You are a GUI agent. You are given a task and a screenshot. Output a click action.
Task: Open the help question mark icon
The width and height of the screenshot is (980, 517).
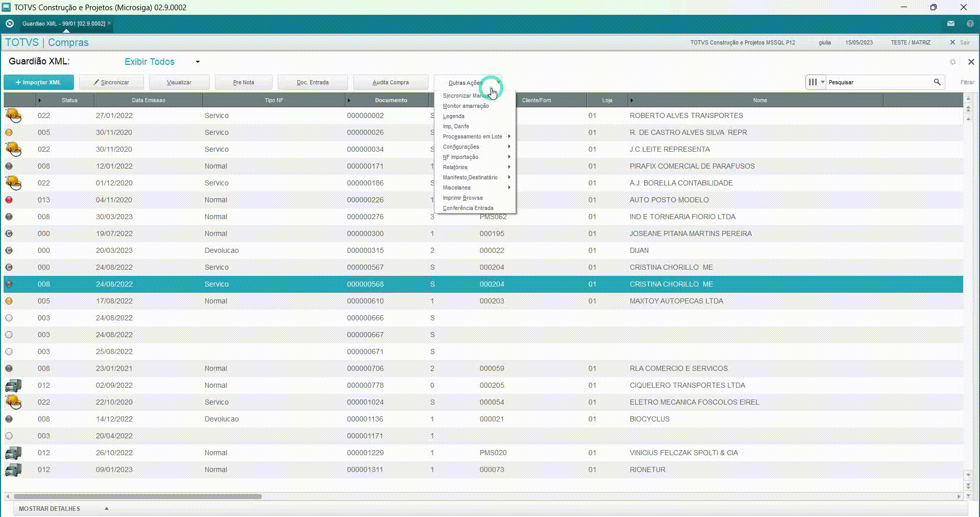pyautogui.click(x=970, y=24)
